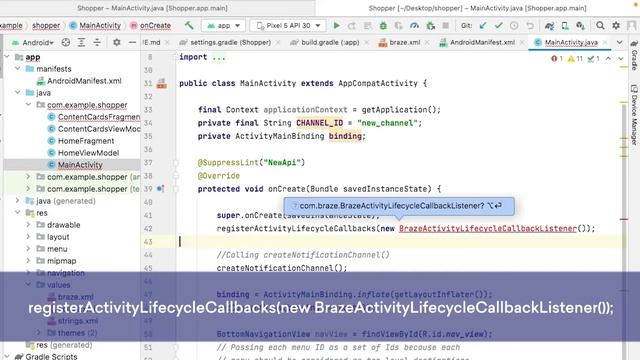Switch to settings.gradle (Shopper) tab
This screenshot has height=360, width=640.
pos(230,42)
